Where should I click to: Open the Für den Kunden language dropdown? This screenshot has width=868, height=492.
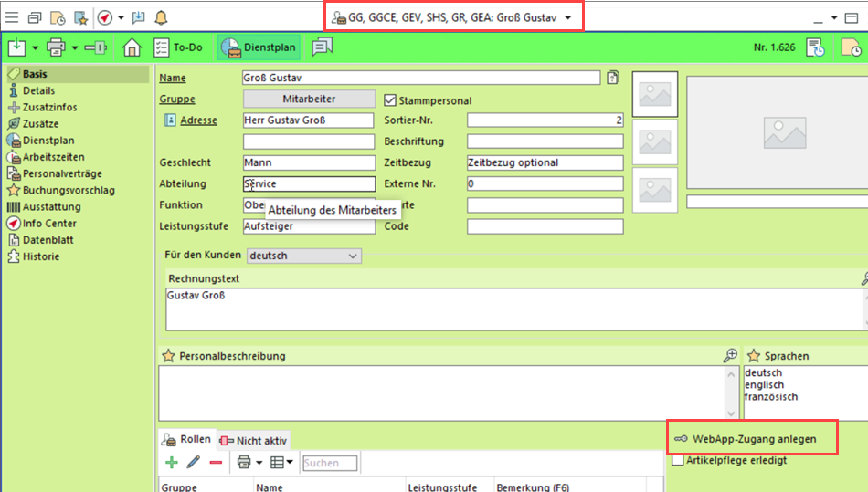(x=354, y=256)
